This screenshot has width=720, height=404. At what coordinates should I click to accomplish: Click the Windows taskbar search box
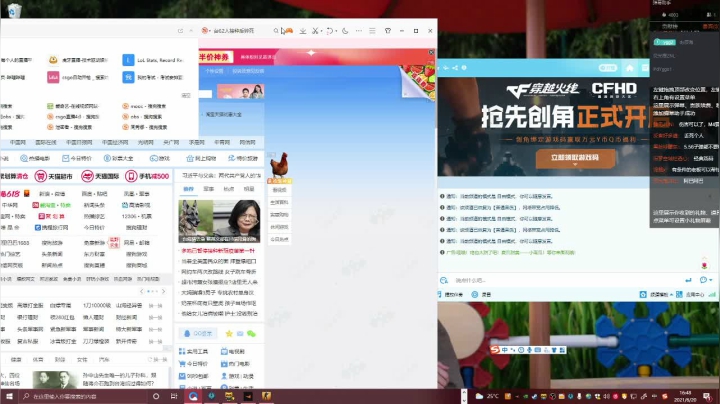tap(84, 396)
